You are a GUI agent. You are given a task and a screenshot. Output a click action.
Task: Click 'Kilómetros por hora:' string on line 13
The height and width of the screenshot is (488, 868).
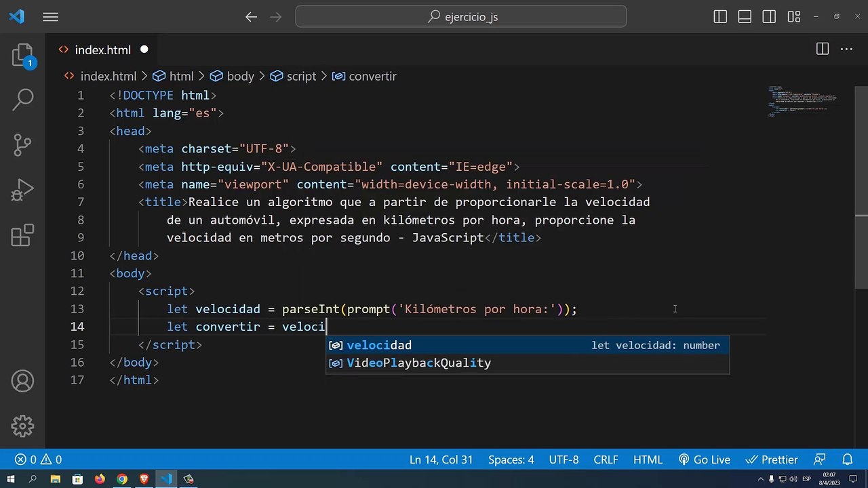(477, 309)
